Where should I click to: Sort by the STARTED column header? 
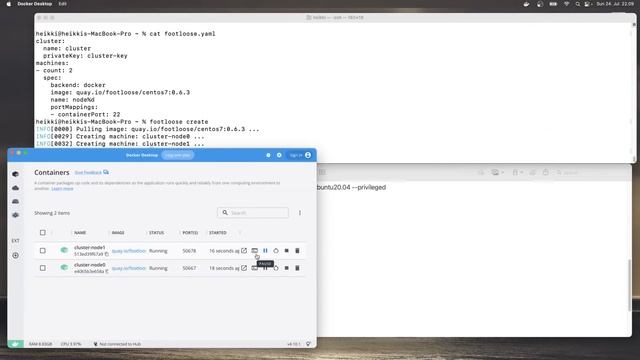coord(218,233)
